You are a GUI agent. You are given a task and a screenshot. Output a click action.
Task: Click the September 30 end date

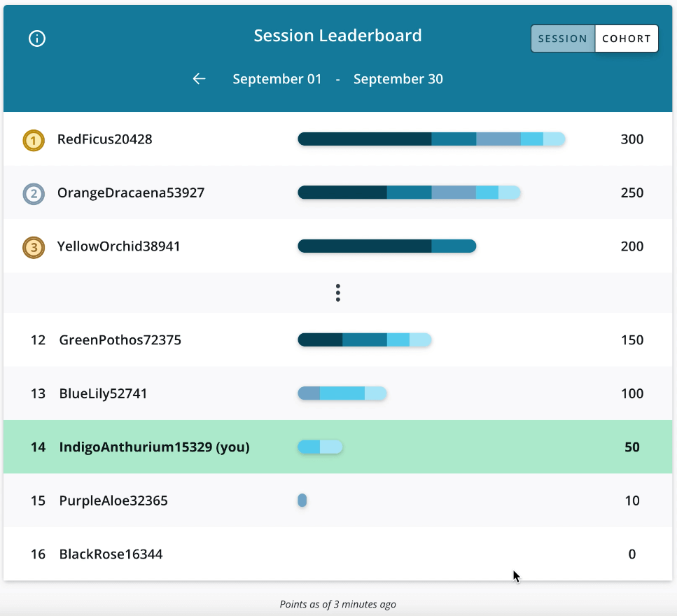(398, 79)
